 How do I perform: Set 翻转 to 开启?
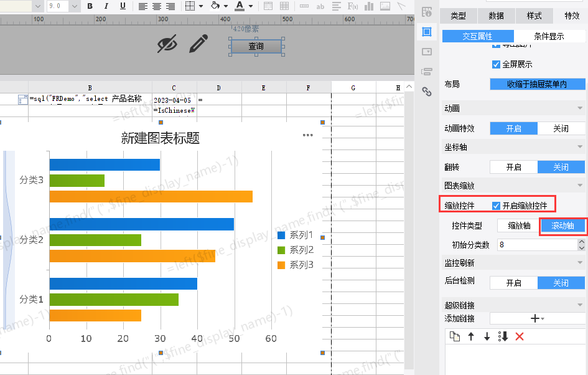pos(514,167)
